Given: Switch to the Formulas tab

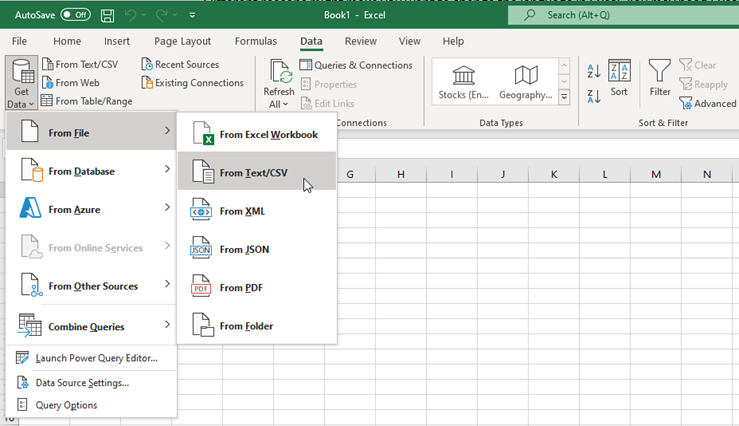Looking at the screenshot, I should pyautogui.click(x=256, y=41).
